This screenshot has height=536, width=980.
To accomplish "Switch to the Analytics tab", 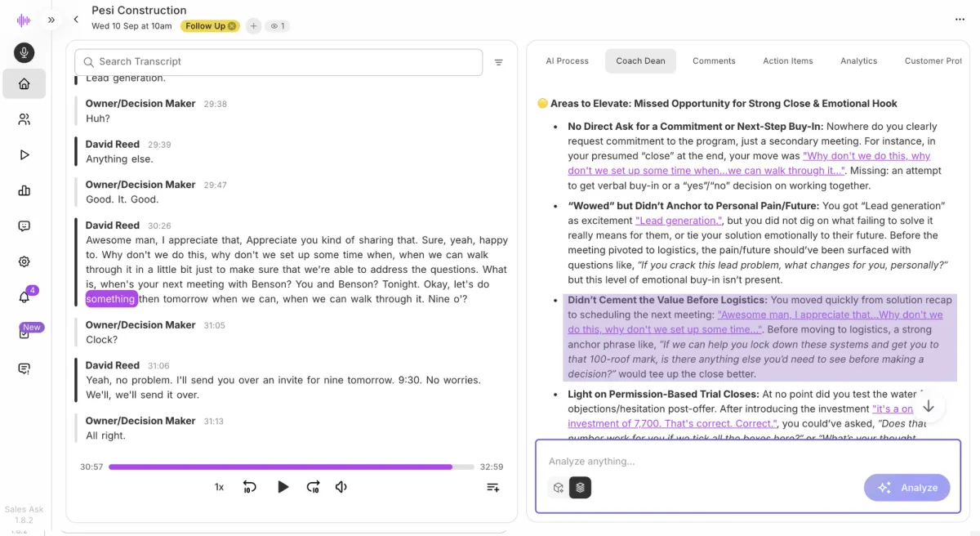I will tap(858, 61).
